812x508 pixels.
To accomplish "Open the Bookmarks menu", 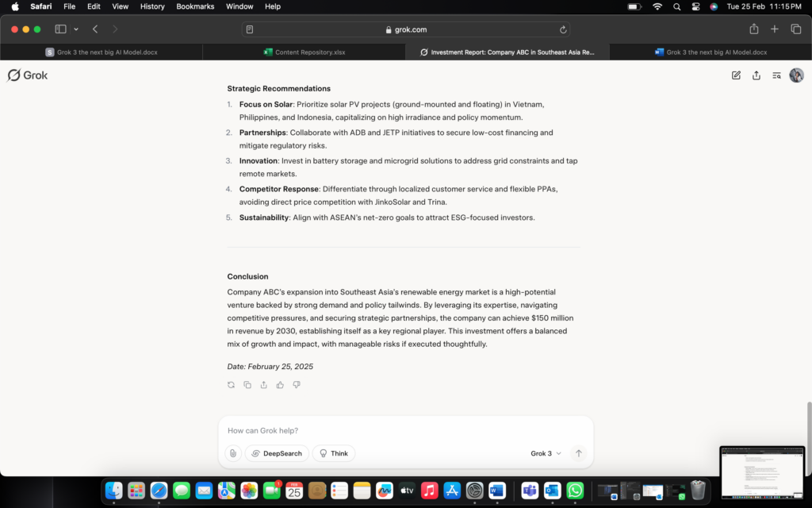I will click(195, 6).
